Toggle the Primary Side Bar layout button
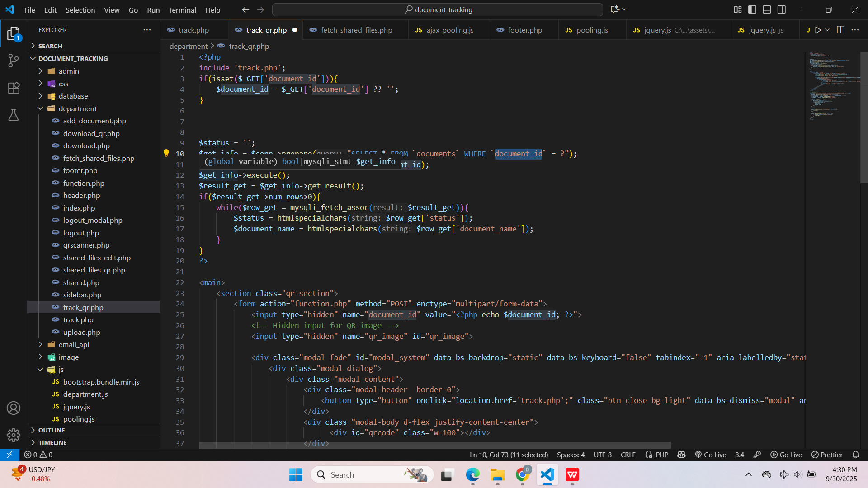 [x=752, y=9]
